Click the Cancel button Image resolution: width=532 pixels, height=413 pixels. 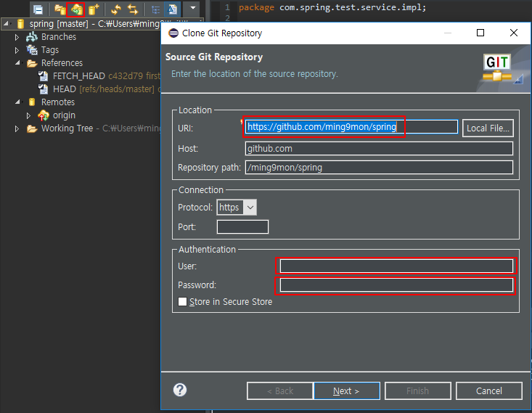tap(488, 390)
